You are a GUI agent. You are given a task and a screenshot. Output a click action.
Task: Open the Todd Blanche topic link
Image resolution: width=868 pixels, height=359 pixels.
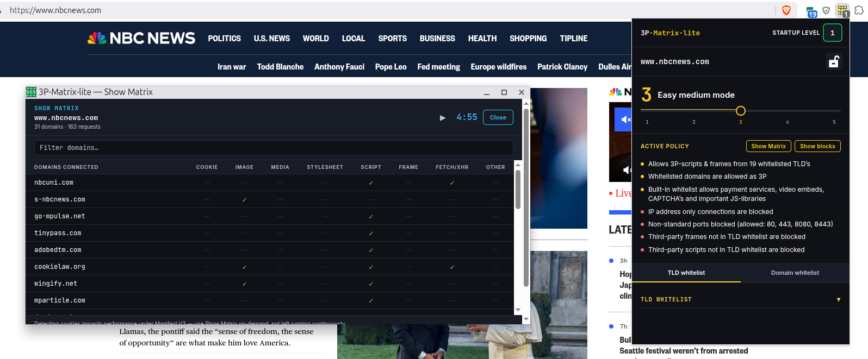click(280, 67)
